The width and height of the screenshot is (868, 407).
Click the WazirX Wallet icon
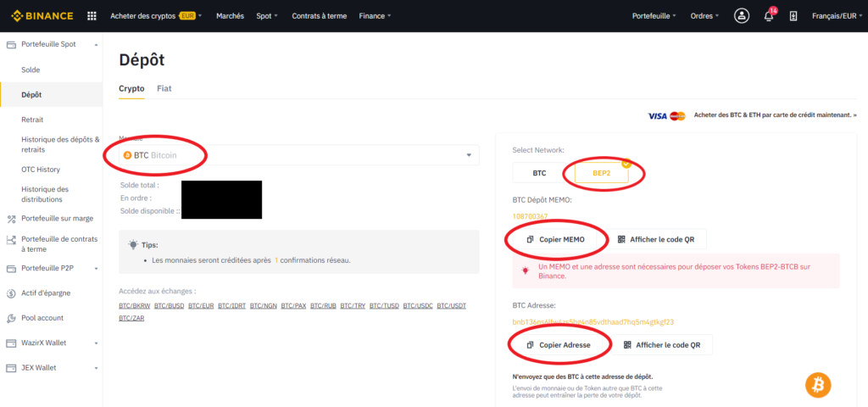pos(10,343)
